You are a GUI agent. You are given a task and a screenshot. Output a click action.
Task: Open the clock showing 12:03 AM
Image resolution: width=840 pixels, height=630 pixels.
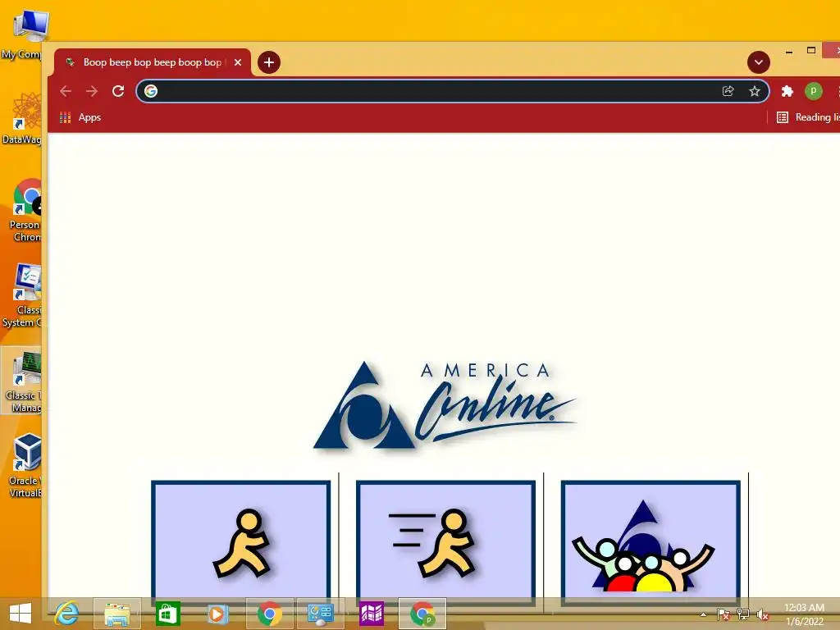pos(804,614)
